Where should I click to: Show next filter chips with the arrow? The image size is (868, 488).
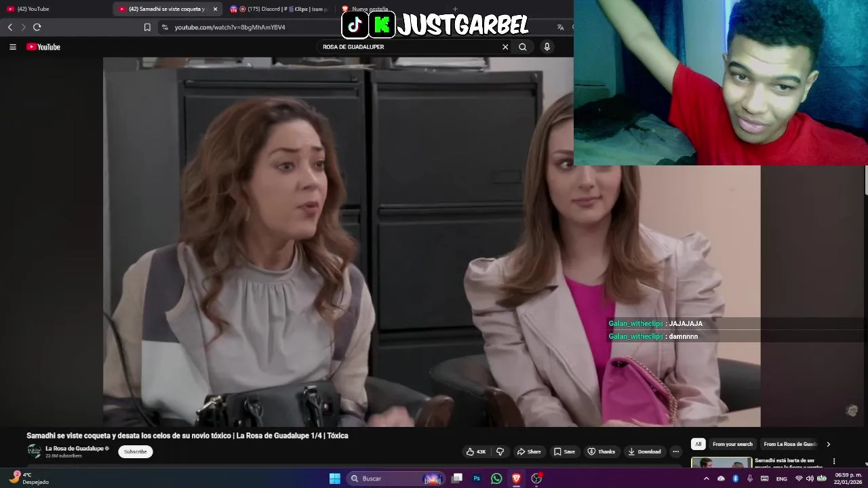point(828,444)
